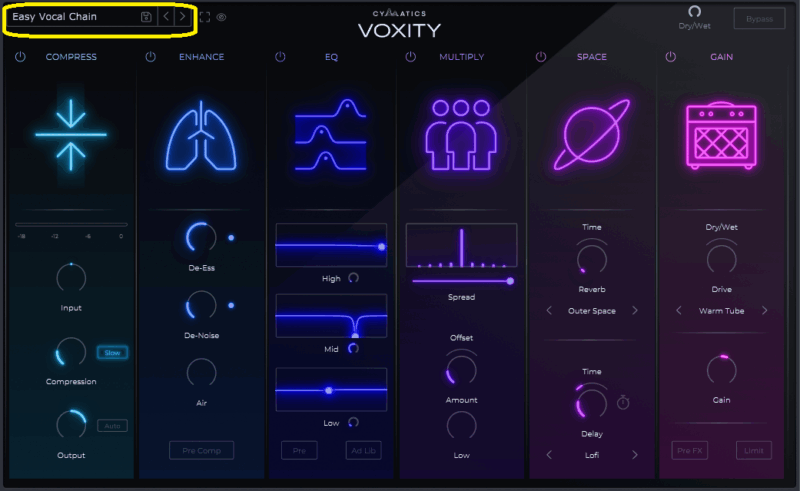This screenshot has height=491, width=800.
Task: Click the eye icon next to preset bar
Action: [x=221, y=17]
